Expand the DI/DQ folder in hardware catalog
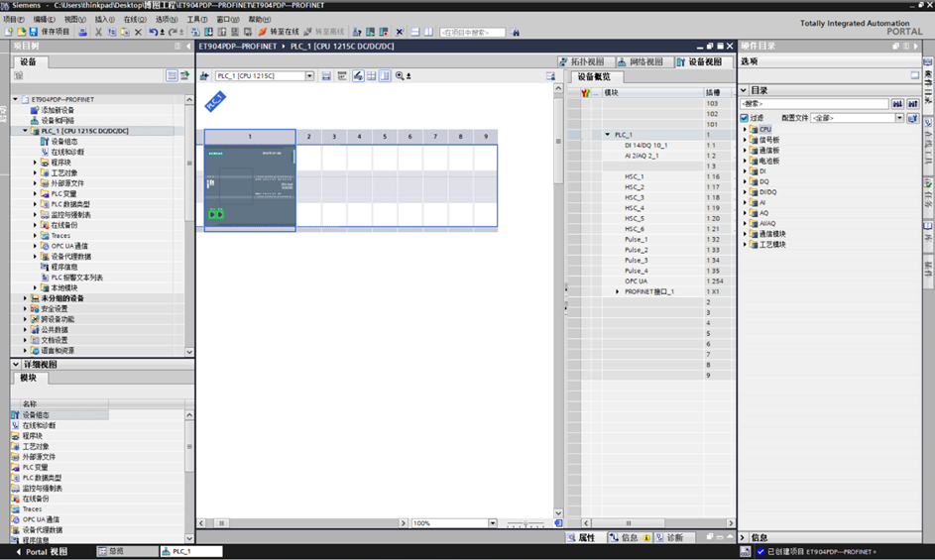 pyautogui.click(x=745, y=192)
